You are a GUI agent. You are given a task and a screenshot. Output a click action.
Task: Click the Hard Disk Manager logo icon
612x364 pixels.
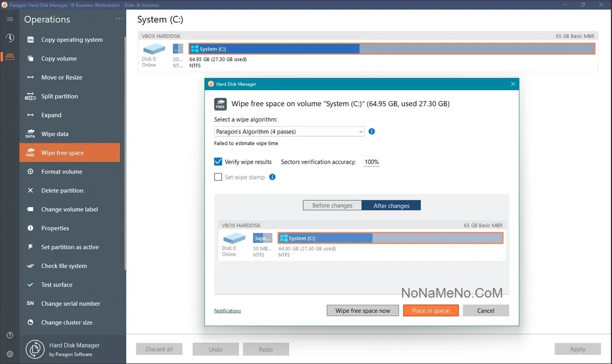[x=35, y=349]
